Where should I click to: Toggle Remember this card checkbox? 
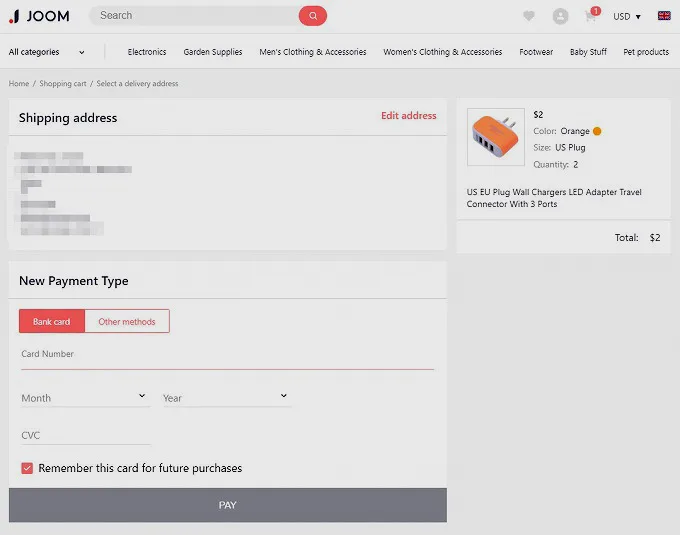coord(27,468)
